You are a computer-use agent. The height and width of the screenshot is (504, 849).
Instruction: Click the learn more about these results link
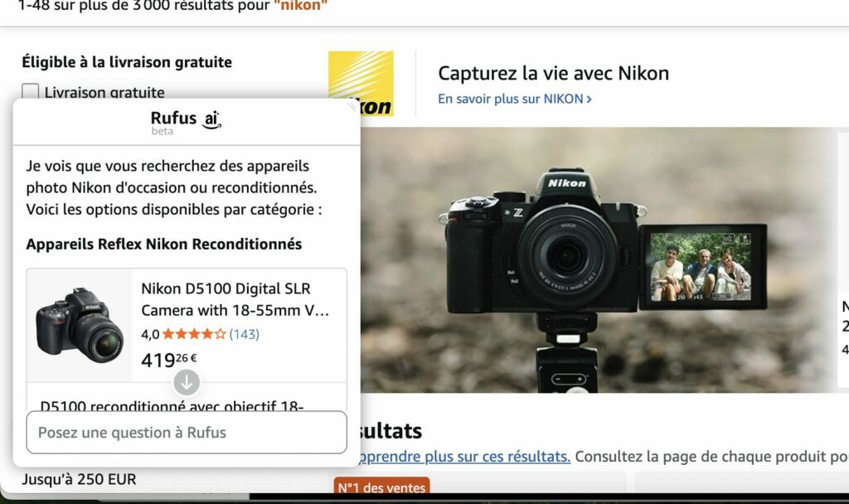[463, 457]
